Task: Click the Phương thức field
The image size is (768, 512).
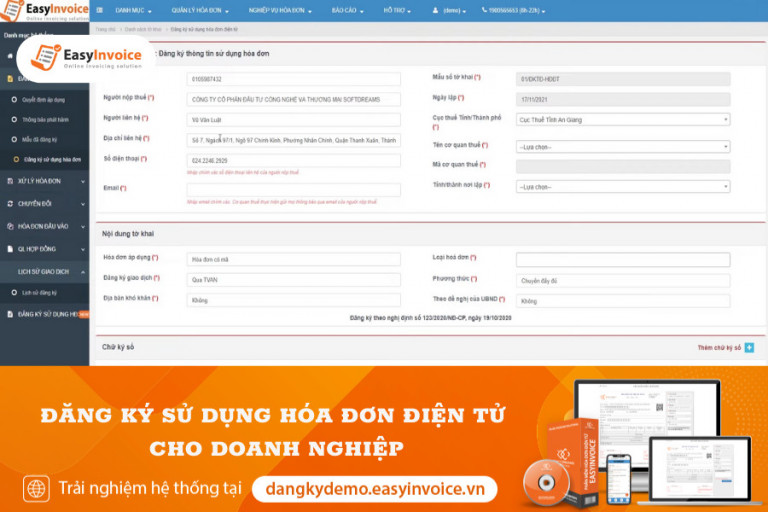Action: pos(623,281)
